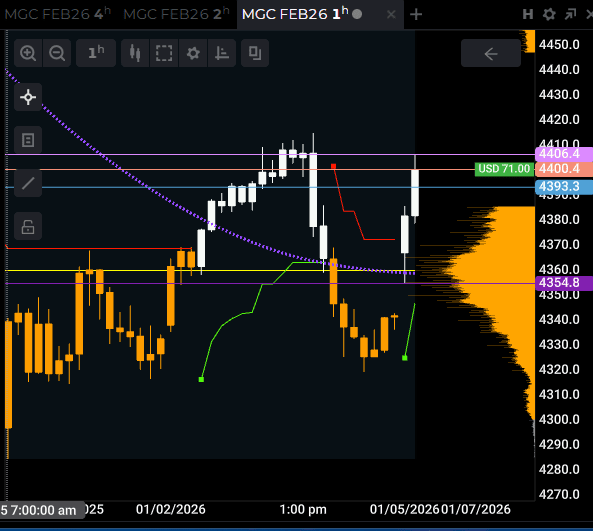Activate the dashed rectangle selection tool
Screen dimensions: 593x531
(x=164, y=53)
